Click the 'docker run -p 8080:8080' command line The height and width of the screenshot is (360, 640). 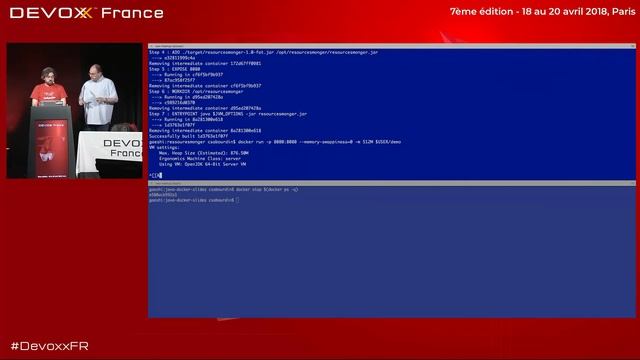point(275,142)
